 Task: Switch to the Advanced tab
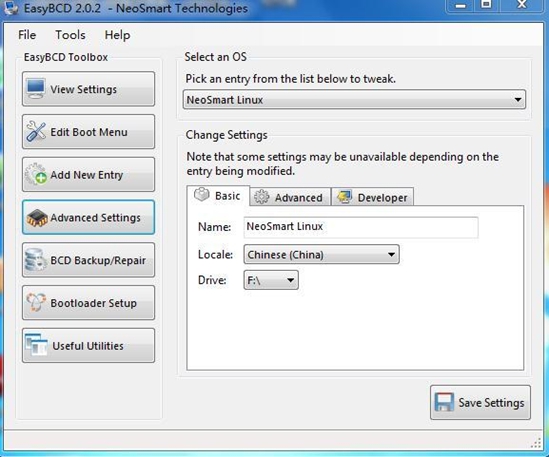point(290,197)
